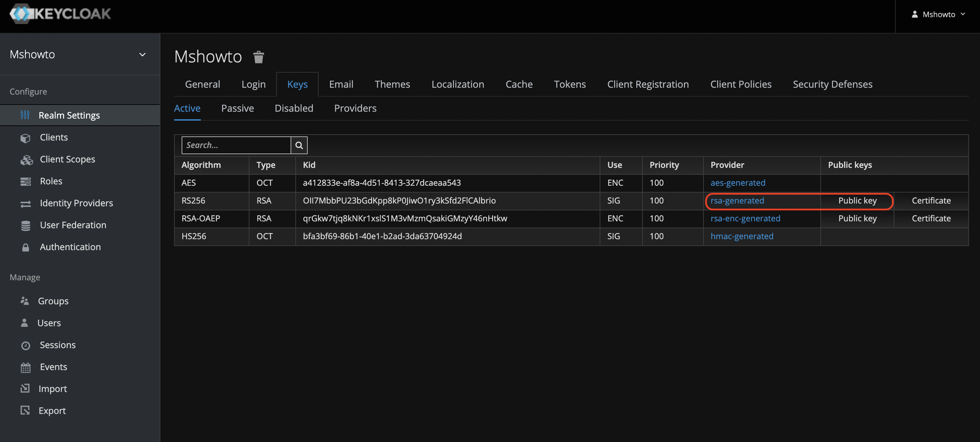
Task: Select the Active keys sub-tab
Action: (x=187, y=108)
